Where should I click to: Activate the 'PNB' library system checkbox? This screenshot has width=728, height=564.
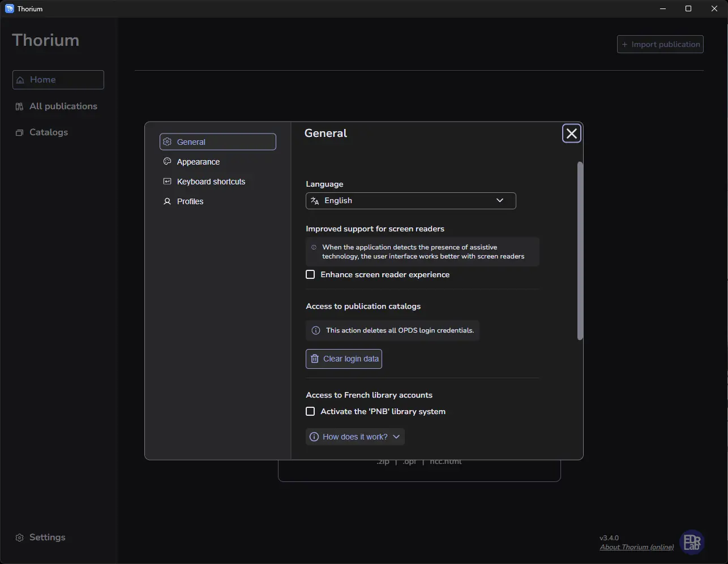310,411
